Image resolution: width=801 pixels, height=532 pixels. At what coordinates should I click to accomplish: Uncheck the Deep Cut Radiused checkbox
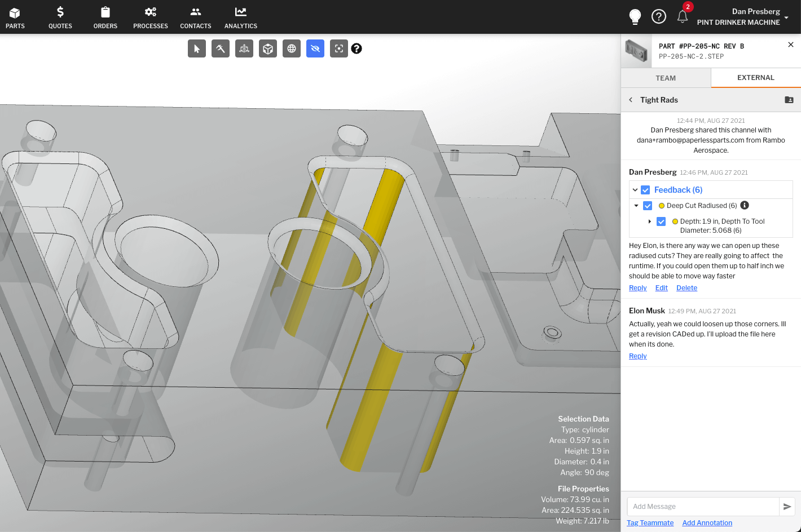click(647, 206)
